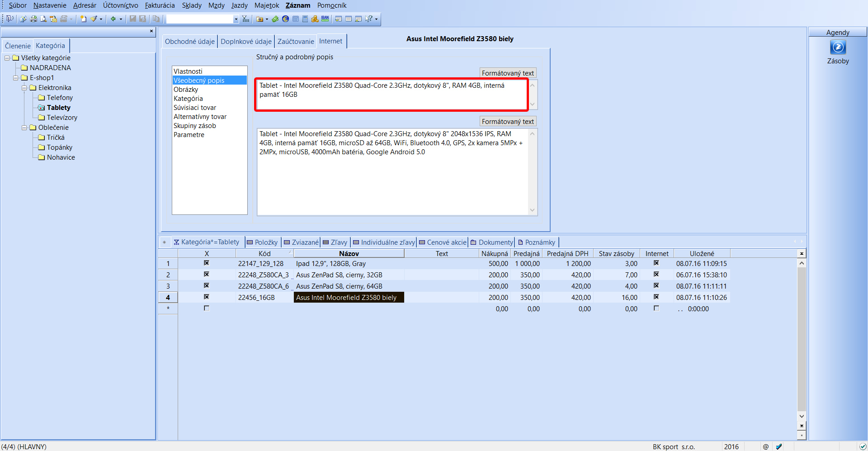
Task: Select Obrázky in the internet list
Action: (186, 90)
